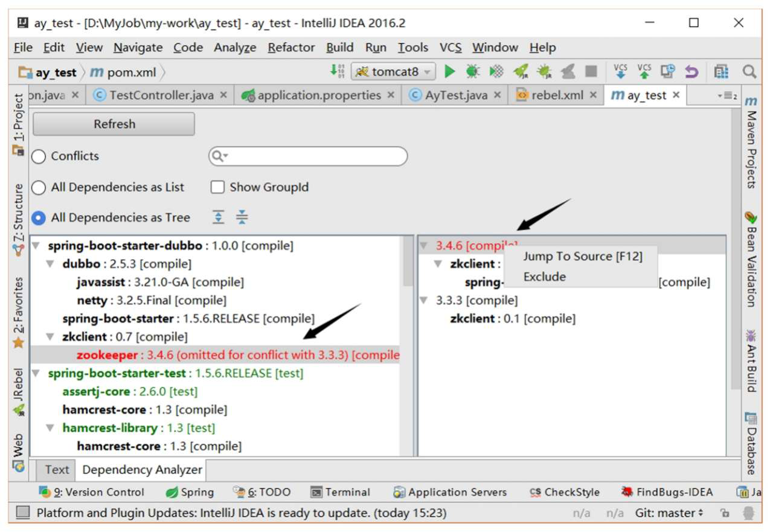773x532 pixels.
Task: Open the 1: Project tool window
Action: click(19, 124)
